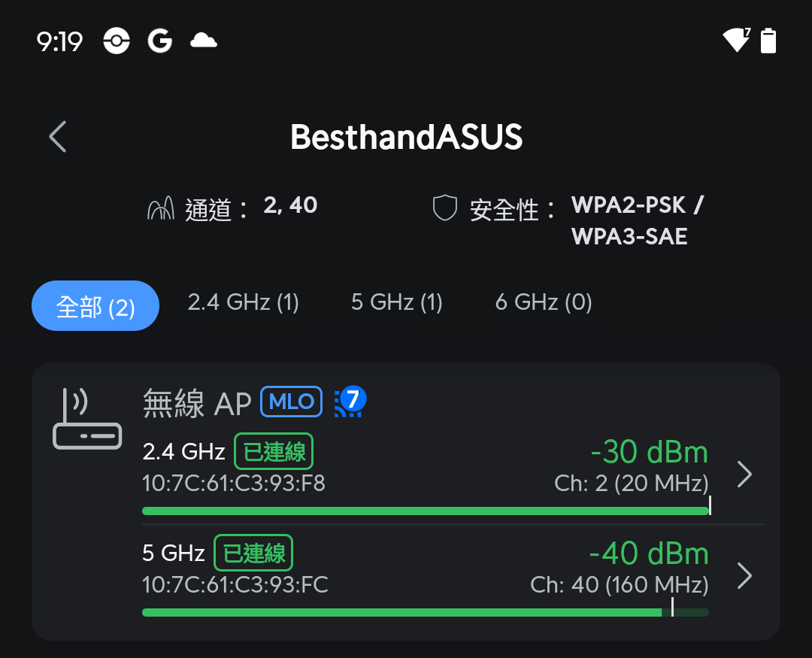Viewport: 812px width, 658px height.
Task: Expand the 5 GHz band details chevron
Action: tap(744, 575)
